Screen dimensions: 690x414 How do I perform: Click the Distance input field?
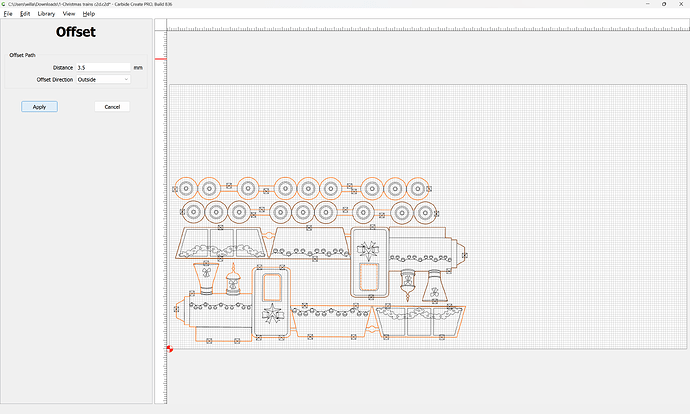103,67
